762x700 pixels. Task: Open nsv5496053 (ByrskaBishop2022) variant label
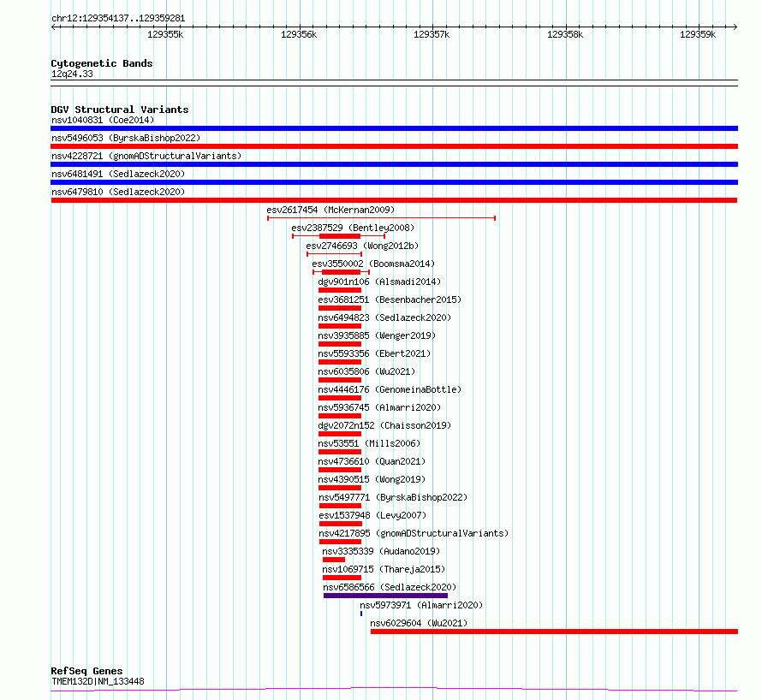coord(126,138)
